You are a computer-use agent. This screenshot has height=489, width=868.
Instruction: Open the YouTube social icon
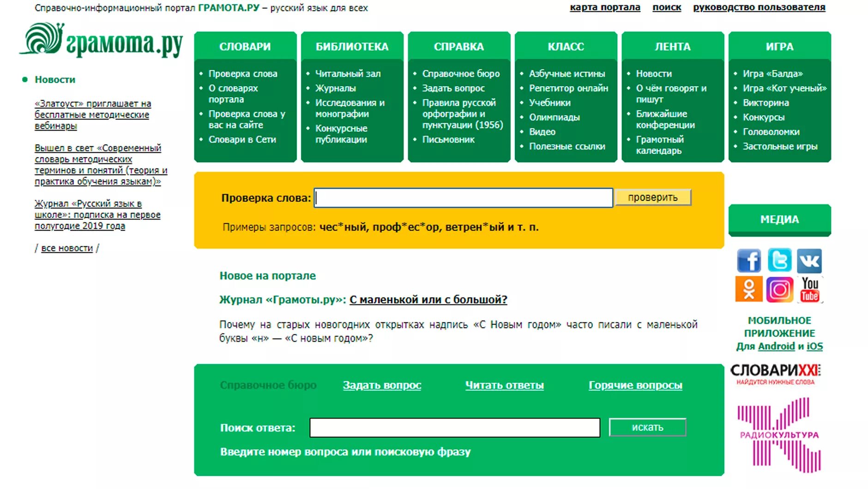[810, 289]
